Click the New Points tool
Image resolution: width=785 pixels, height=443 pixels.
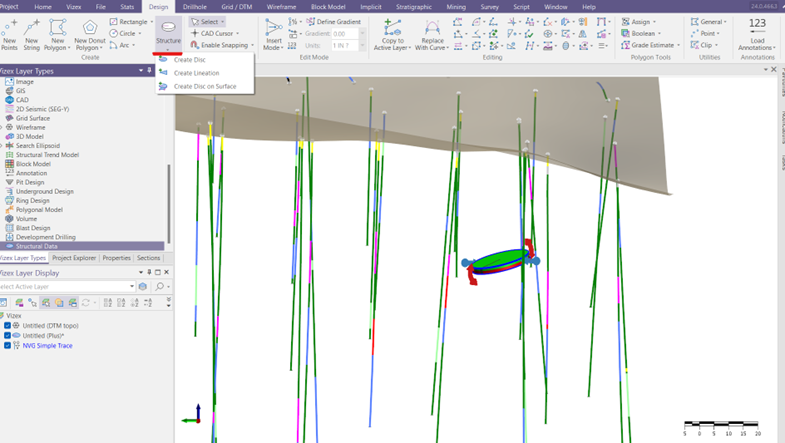(9, 33)
